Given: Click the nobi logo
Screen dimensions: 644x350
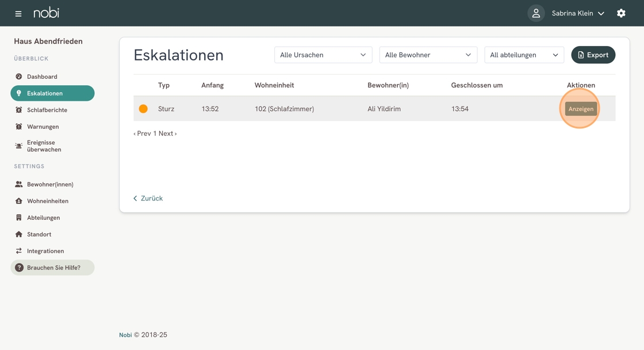Looking at the screenshot, I should (46, 13).
